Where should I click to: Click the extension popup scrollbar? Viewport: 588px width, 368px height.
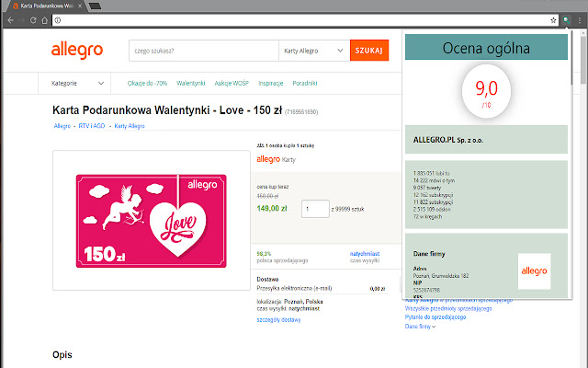point(571,56)
